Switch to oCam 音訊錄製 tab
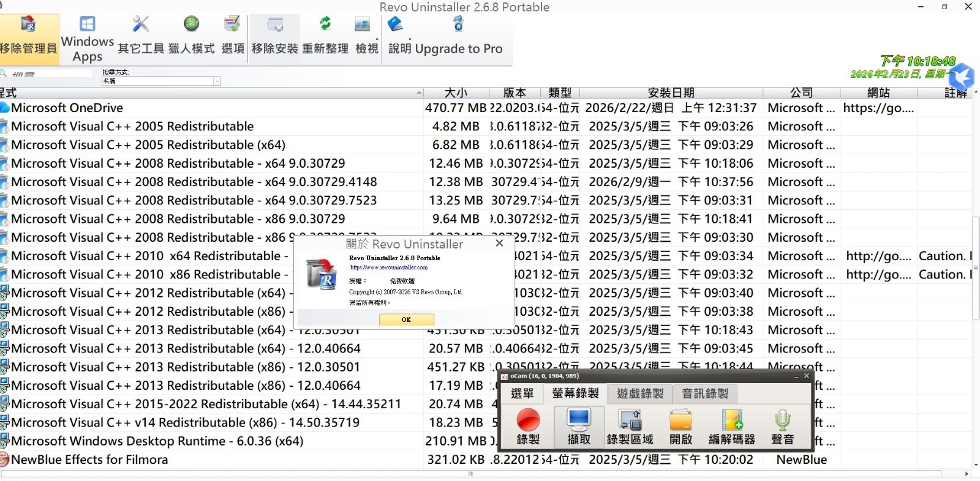Image resolution: width=980 pixels, height=481 pixels. (x=705, y=393)
